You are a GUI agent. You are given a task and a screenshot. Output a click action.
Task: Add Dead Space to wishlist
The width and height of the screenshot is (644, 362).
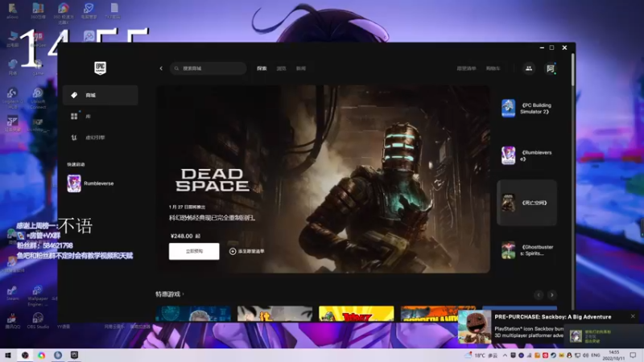[247, 251]
